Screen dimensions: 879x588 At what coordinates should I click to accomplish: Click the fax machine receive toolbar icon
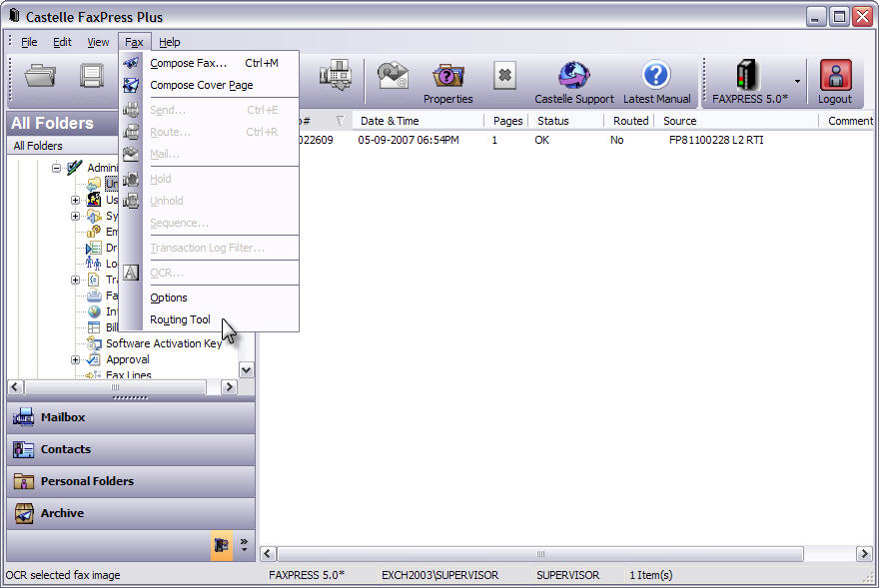click(336, 75)
